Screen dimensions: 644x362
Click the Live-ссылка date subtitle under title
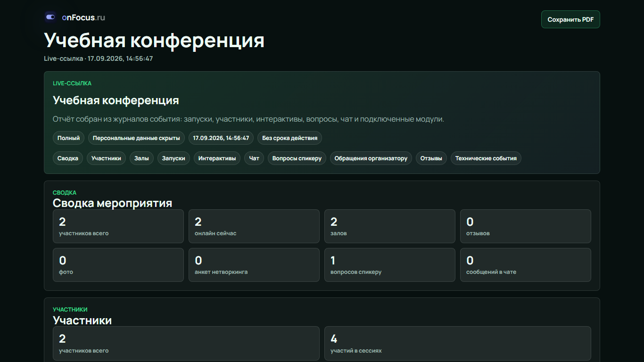pos(99,58)
